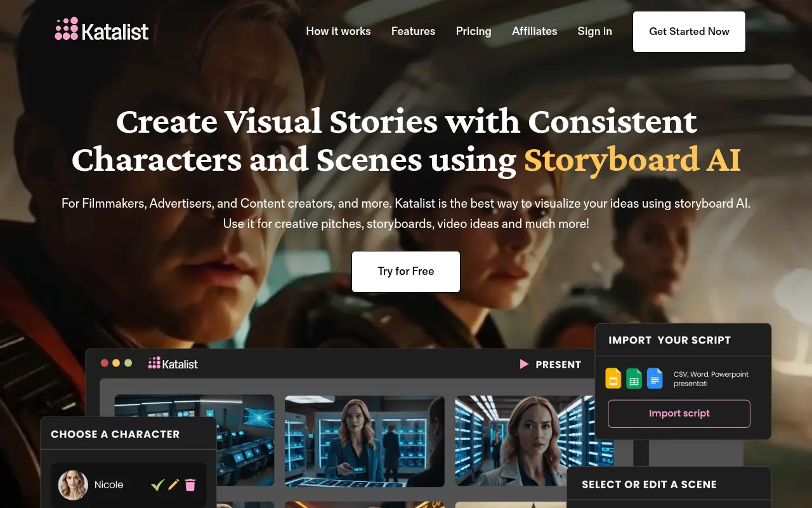Screen dimensions: 812x508
Task: Select the Google Sheets file icon
Action: pos(634,378)
